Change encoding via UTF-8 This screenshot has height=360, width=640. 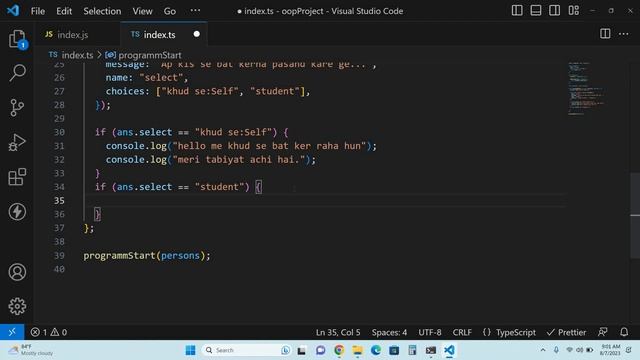[430, 332]
